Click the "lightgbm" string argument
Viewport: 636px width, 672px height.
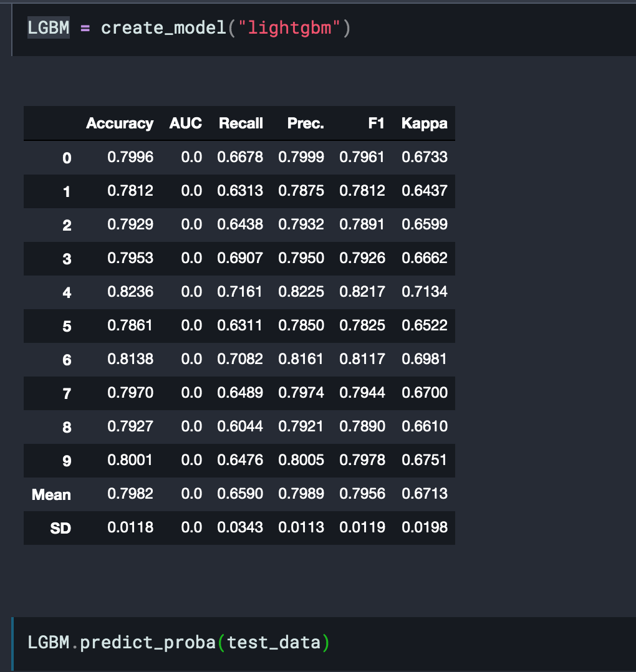point(293,27)
